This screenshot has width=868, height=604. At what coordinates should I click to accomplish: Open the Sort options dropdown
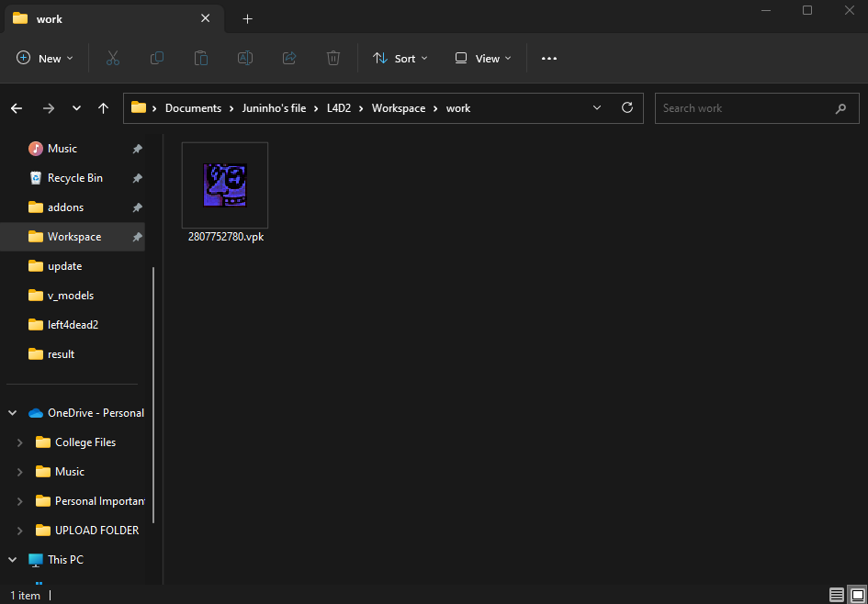400,58
